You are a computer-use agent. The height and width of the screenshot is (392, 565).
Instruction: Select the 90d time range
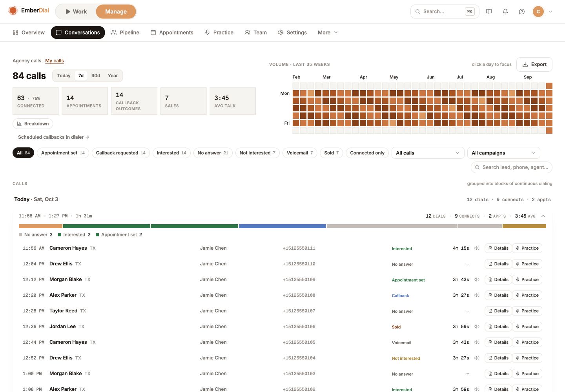96,76
